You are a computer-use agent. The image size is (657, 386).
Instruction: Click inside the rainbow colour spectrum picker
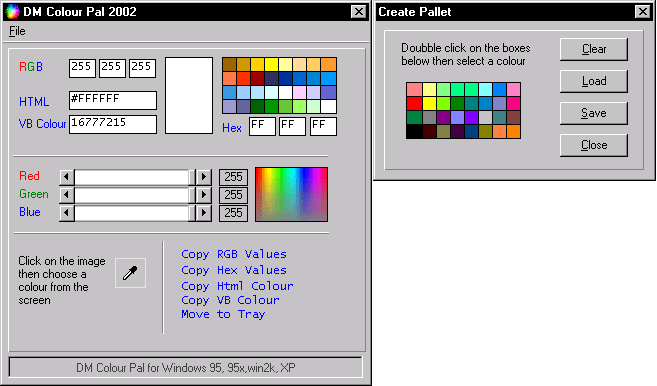pyautogui.click(x=291, y=194)
